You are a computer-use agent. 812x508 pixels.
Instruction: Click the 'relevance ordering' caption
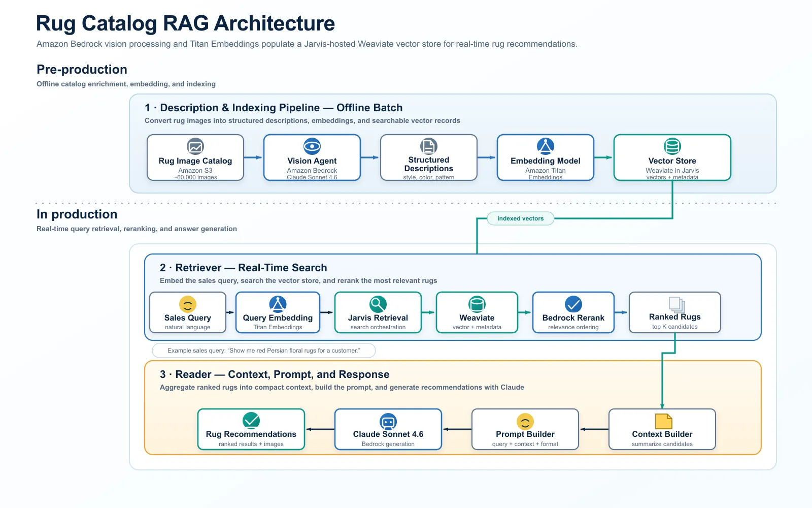tap(573, 327)
